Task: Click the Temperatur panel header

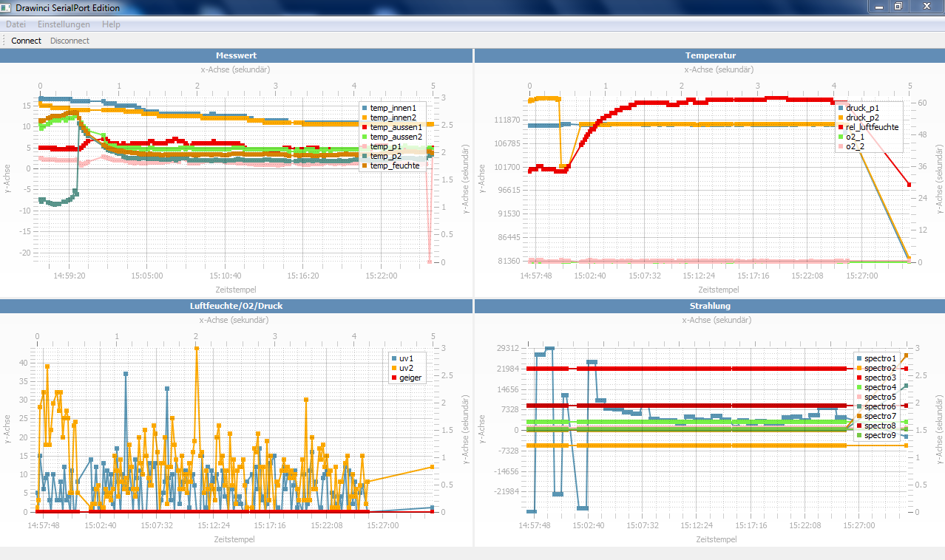Action: pyautogui.click(x=710, y=55)
